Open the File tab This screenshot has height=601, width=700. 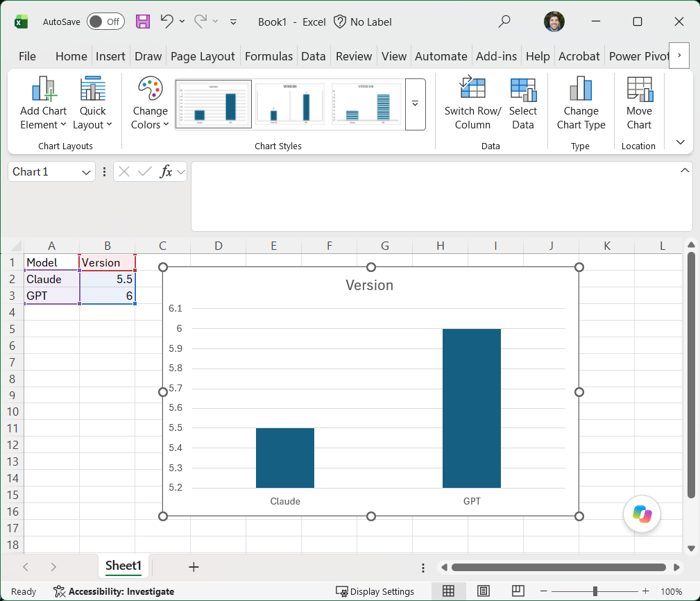[x=27, y=56]
